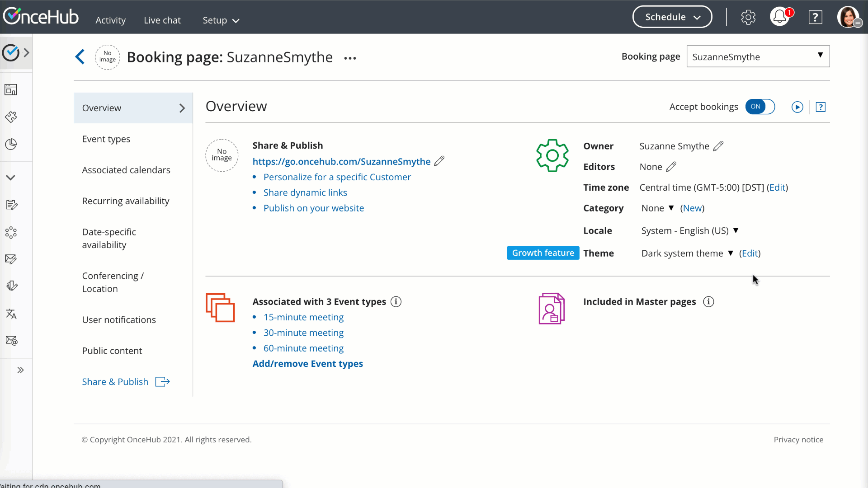Open the Schedule dropdown button

coord(672,17)
